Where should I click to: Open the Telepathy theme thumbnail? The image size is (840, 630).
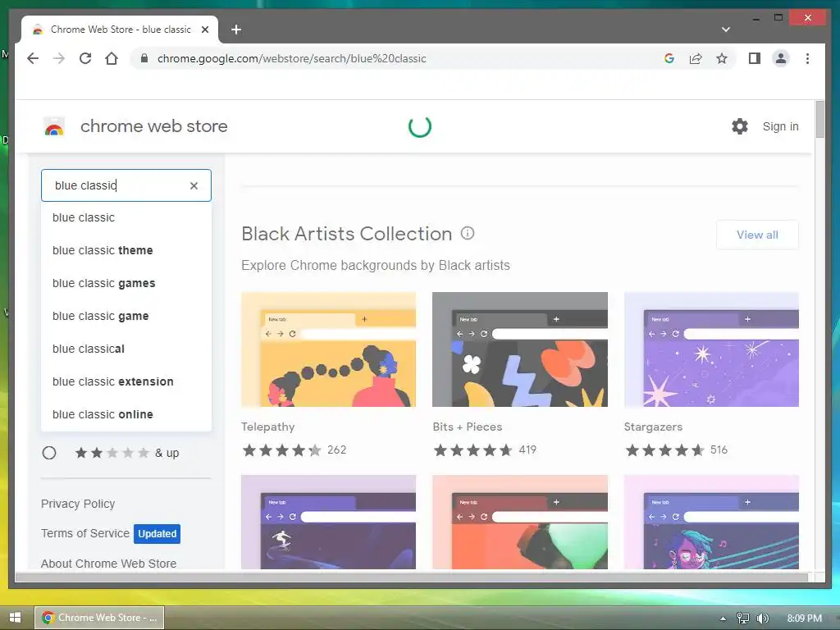pyautogui.click(x=328, y=349)
